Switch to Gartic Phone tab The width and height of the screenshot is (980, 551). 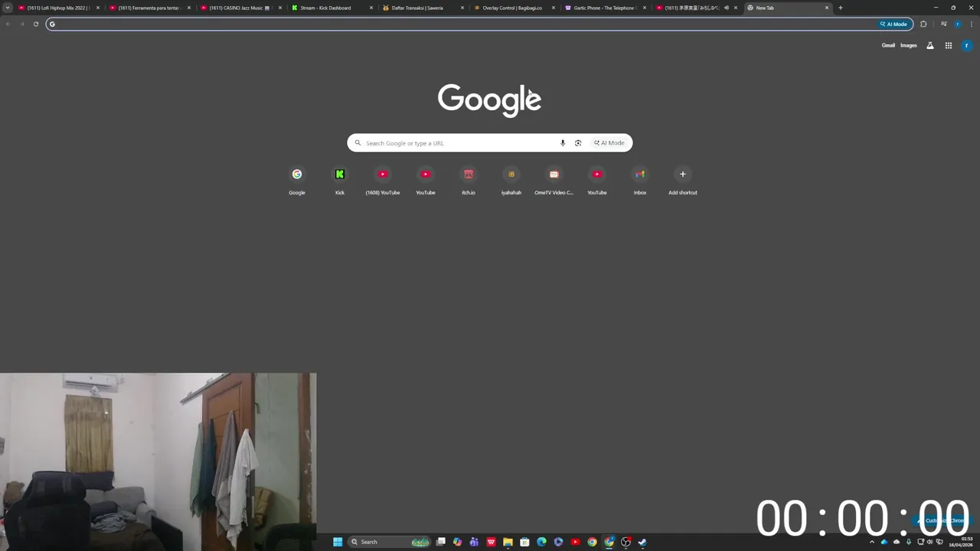(x=605, y=8)
